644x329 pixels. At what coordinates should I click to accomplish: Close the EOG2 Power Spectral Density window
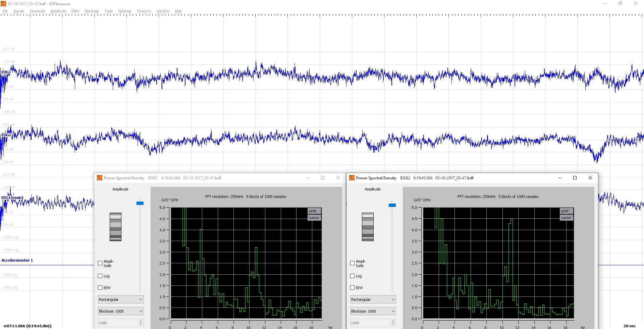[590, 178]
